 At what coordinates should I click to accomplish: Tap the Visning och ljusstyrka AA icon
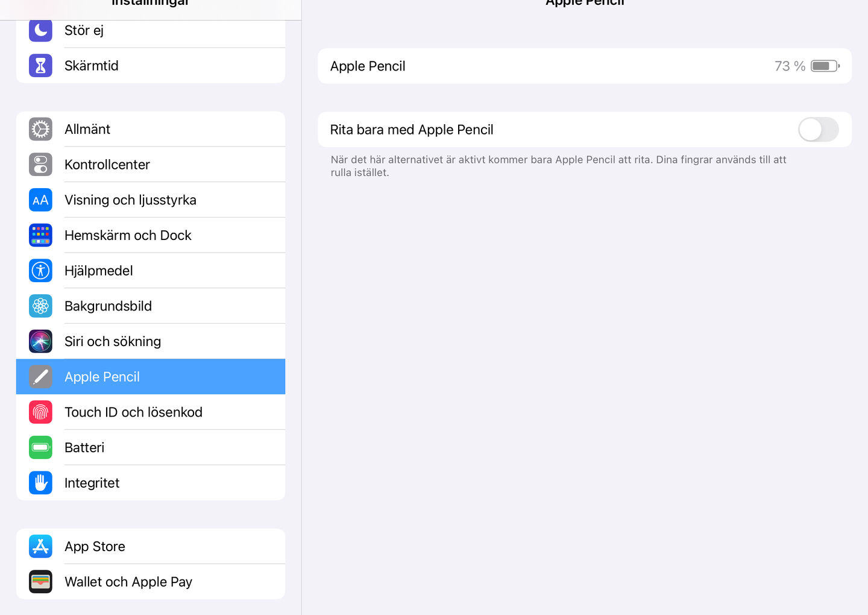click(x=40, y=200)
